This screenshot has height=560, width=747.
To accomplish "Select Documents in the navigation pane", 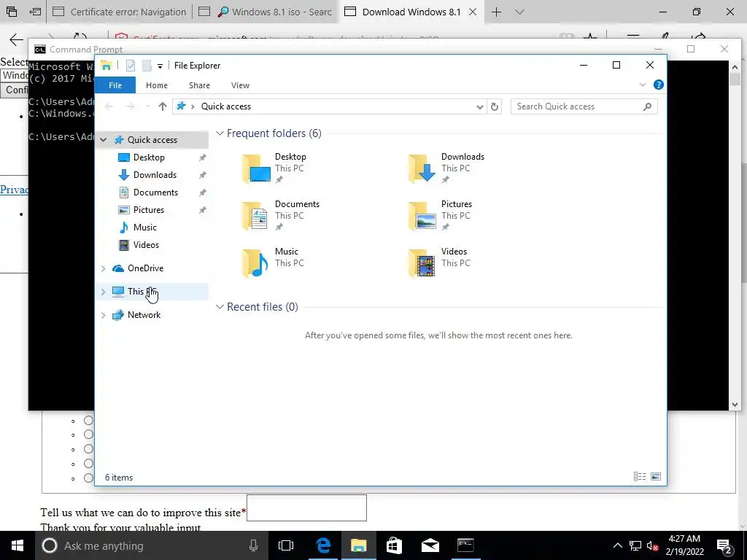I will (155, 192).
